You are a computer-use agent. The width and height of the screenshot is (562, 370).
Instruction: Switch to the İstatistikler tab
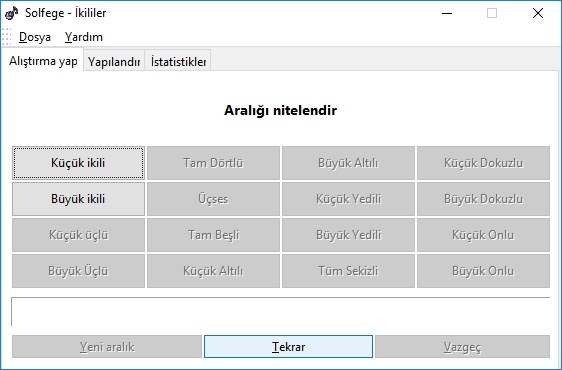click(178, 61)
